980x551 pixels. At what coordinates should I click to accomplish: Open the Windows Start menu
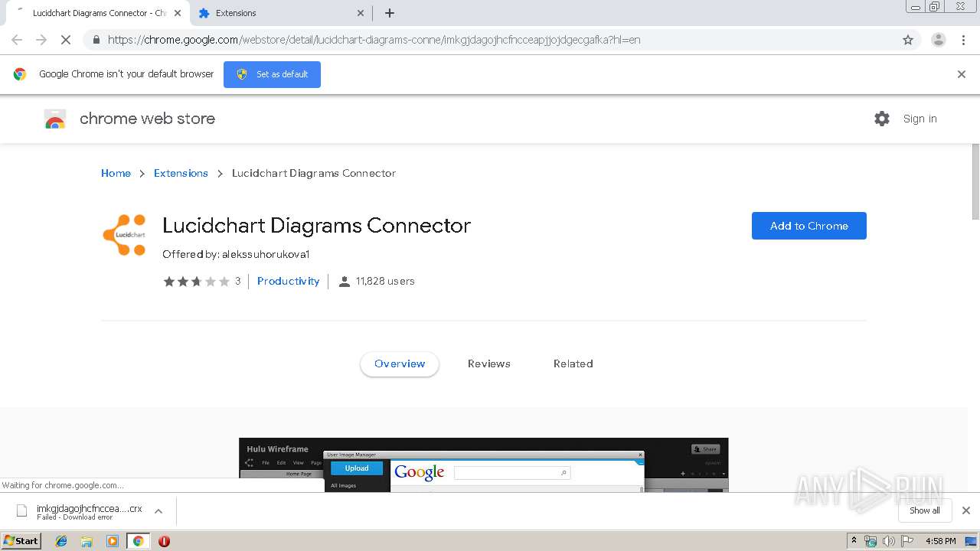coord(21,540)
